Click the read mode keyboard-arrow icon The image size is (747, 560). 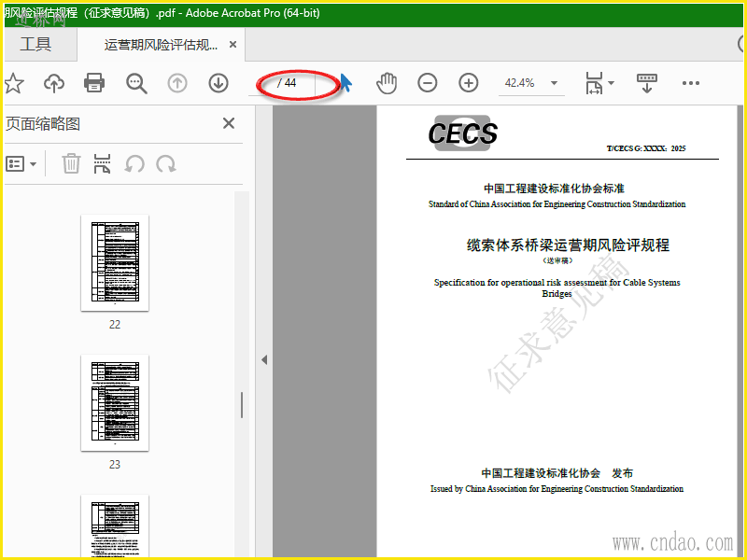pos(646,83)
